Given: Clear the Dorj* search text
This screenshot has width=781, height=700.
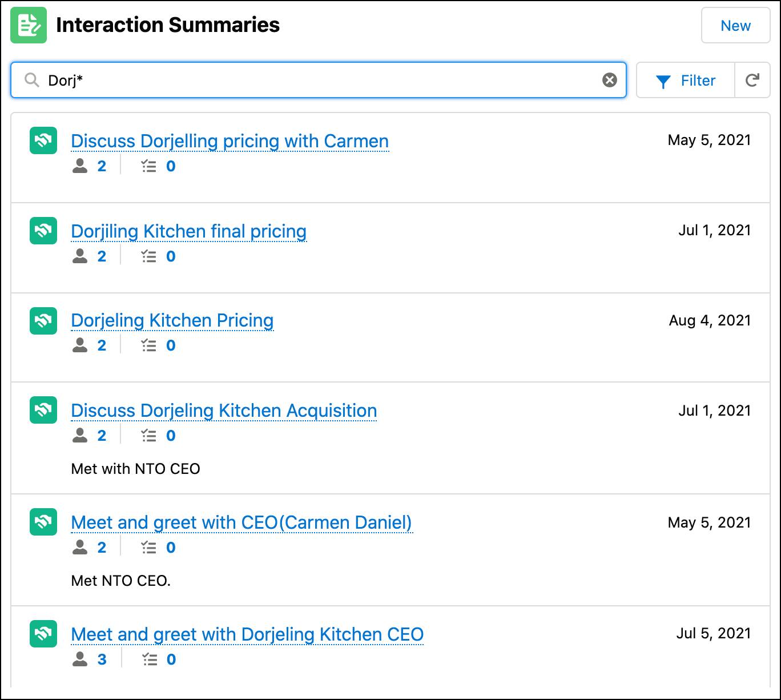Looking at the screenshot, I should (x=609, y=80).
